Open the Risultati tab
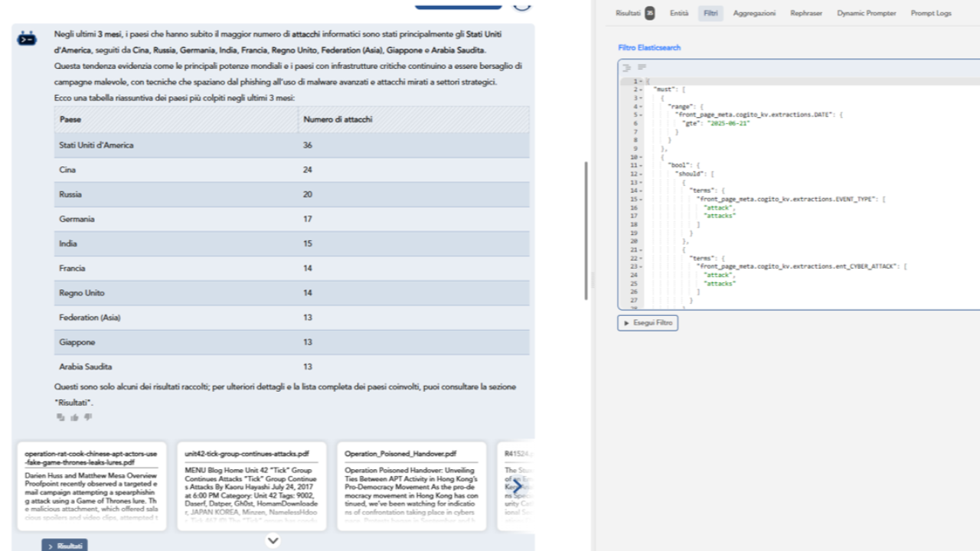 (628, 13)
